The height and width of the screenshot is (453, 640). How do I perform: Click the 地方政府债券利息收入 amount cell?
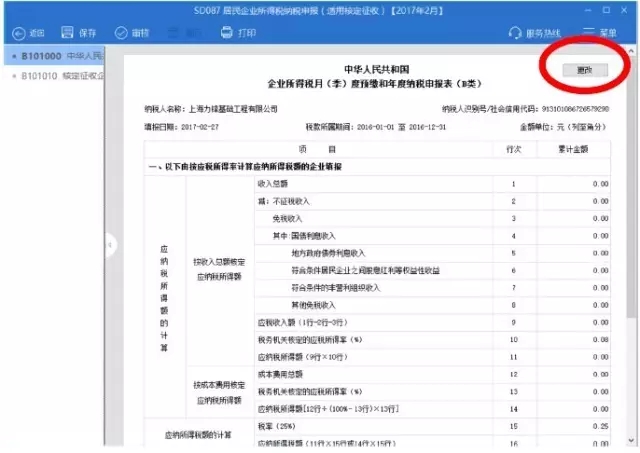click(x=574, y=253)
